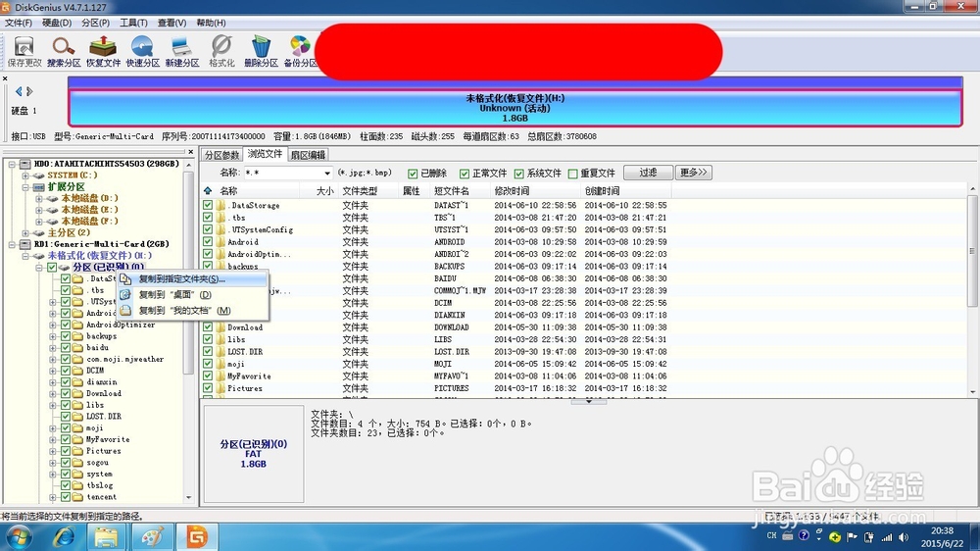Click the .DataStorage folder icon in file list
The width and height of the screenshot is (980, 551).
click(220, 205)
